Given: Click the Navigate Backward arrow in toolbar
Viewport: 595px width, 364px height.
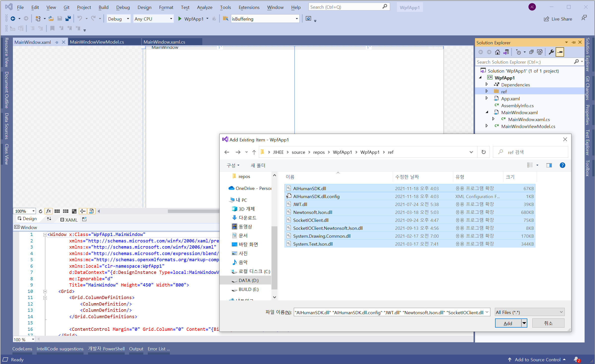Looking at the screenshot, I should tap(13, 19).
